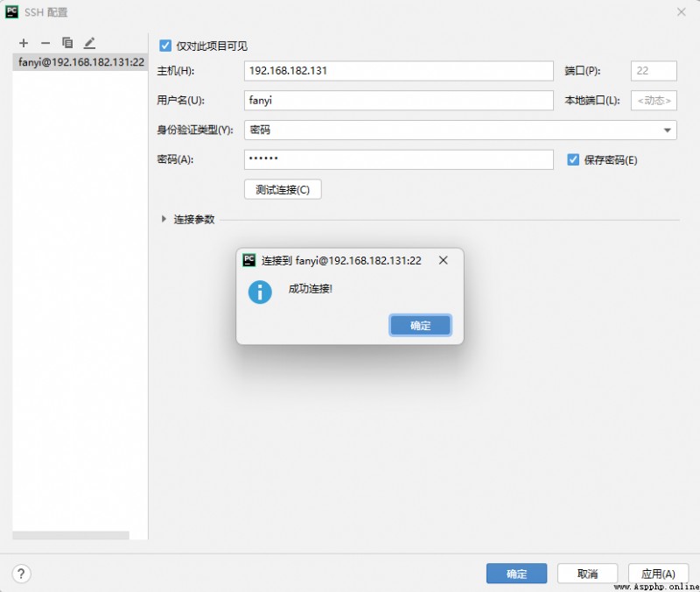Image resolution: width=700 pixels, height=592 pixels.
Task: Toggle 保存密码 checkbox
Action: 573,159
